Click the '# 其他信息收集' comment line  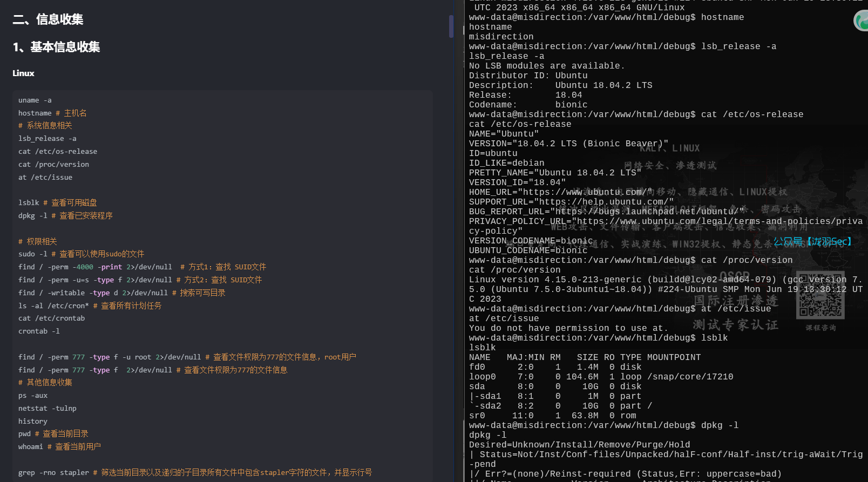click(x=45, y=383)
